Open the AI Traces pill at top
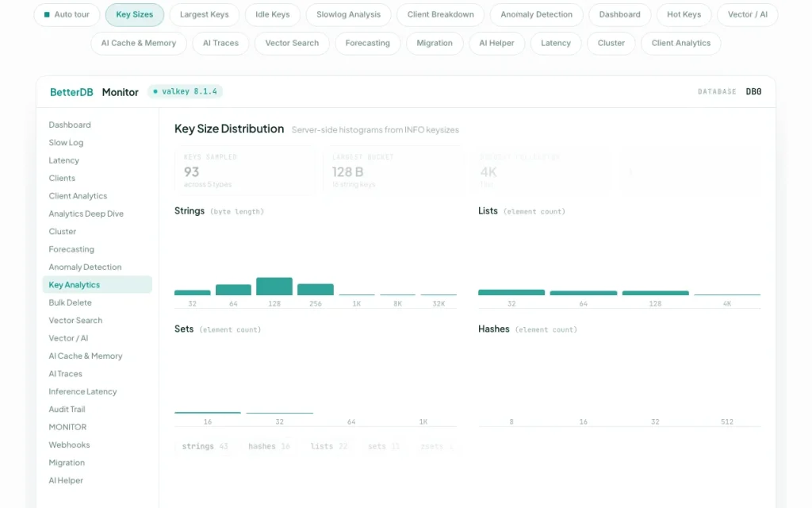Screen dimensions: 812x508 tap(220, 43)
